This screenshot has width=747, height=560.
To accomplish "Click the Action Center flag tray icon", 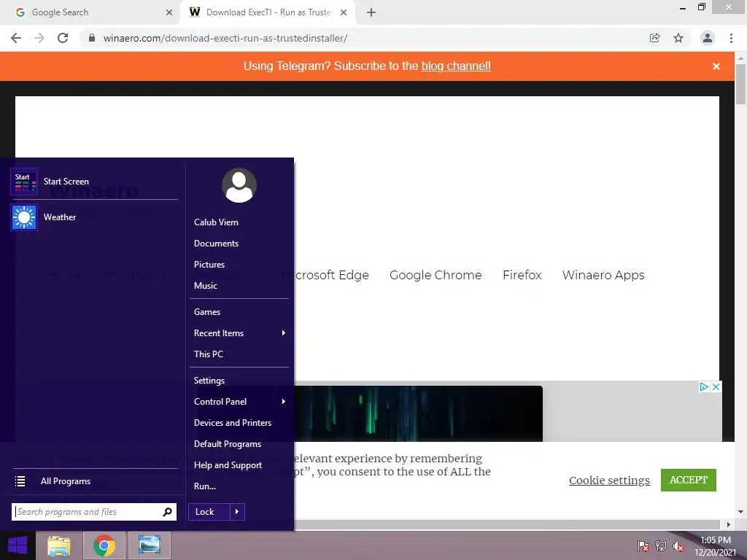I will coord(643,546).
